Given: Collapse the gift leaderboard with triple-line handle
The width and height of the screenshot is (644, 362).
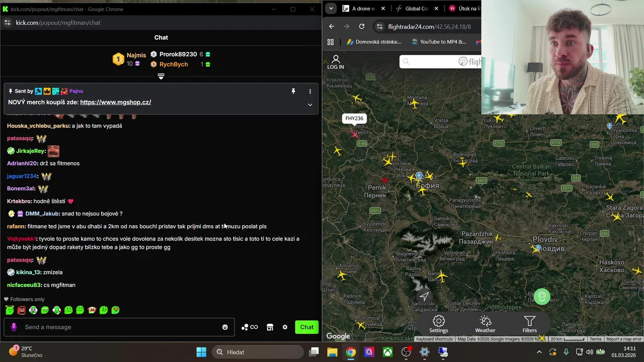Looking at the screenshot, I should pyautogui.click(x=161, y=76).
